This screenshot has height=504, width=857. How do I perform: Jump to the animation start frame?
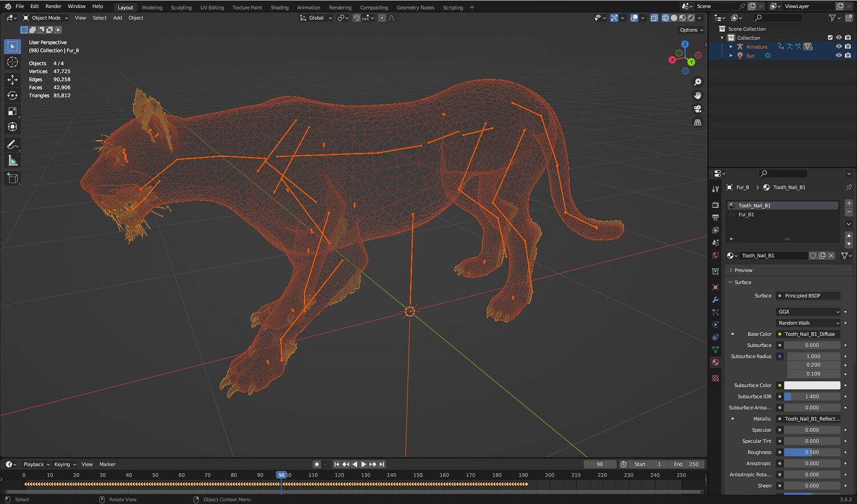click(337, 464)
